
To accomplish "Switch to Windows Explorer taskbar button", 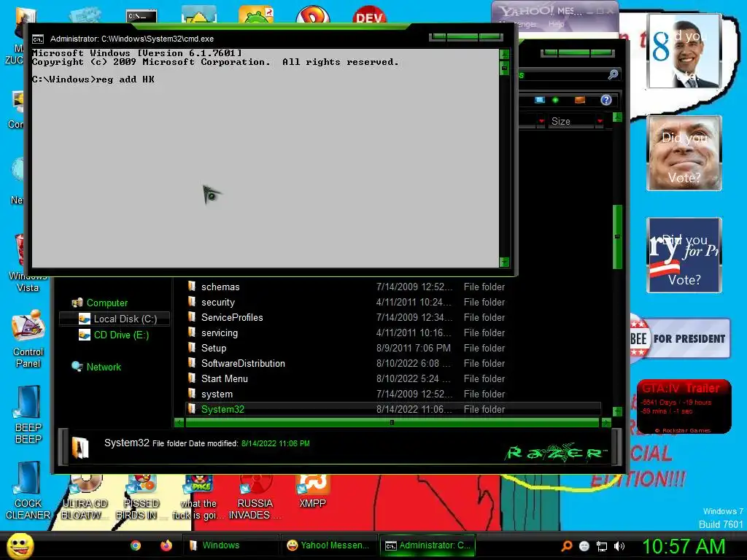I will 231,545.
